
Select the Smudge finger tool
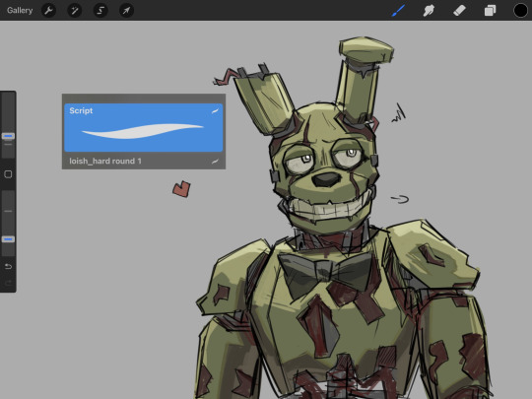point(429,11)
